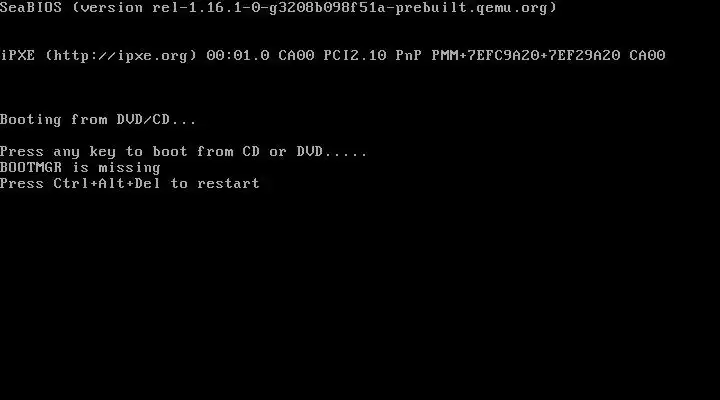720x400 pixels.
Task: Click the "00:01.0" PCI address text
Action: tap(238, 56)
